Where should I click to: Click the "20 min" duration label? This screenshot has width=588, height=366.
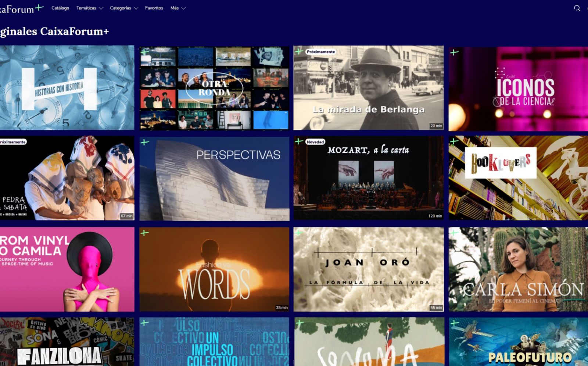[x=436, y=126]
